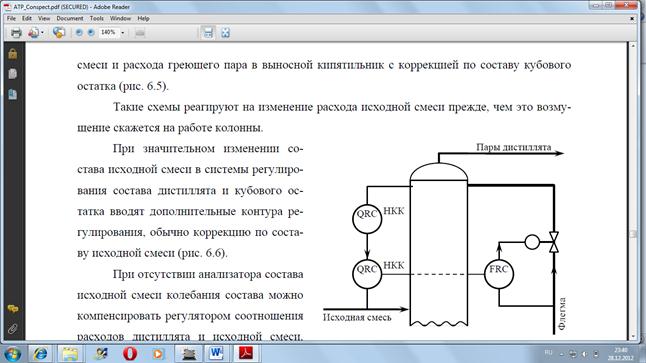Click the 140% zoom value field
The image size is (646, 363).
[x=108, y=32]
